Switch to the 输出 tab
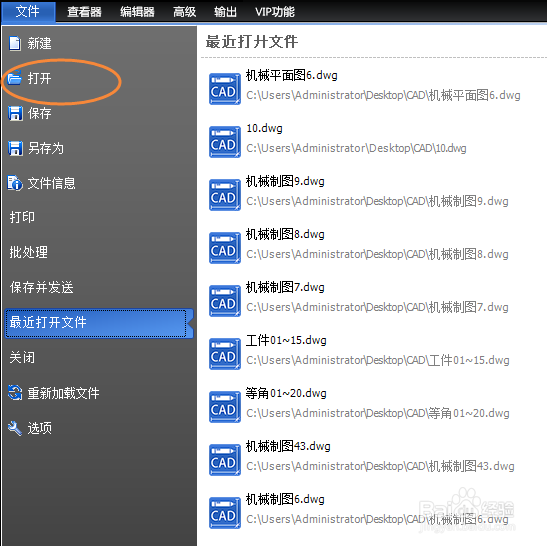The height and width of the screenshot is (546, 547). 225,12
